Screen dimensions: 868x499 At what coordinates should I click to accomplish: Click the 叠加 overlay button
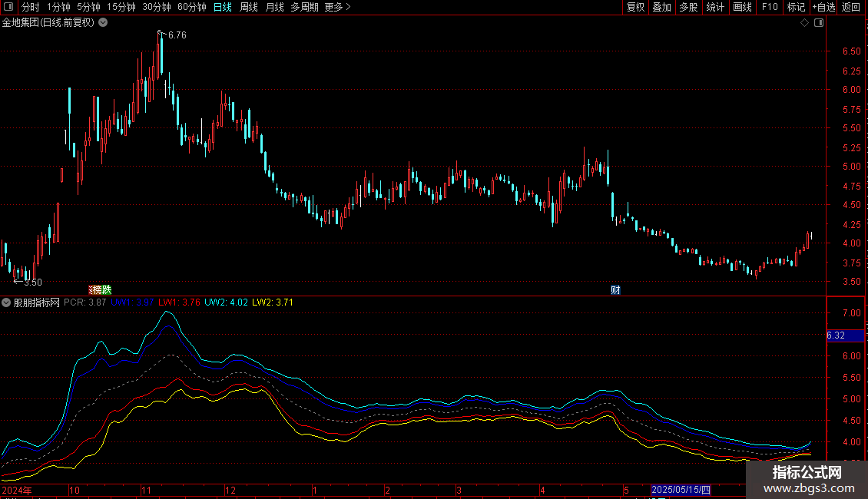pyautogui.click(x=661, y=7)
